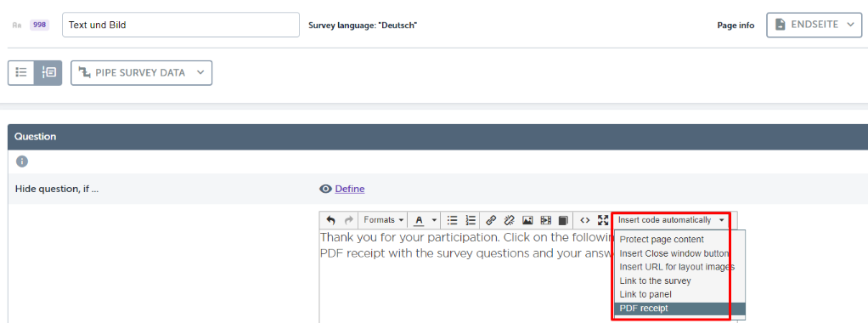Click the info icon under Question

pyautogui.click(x=21, y=161)
